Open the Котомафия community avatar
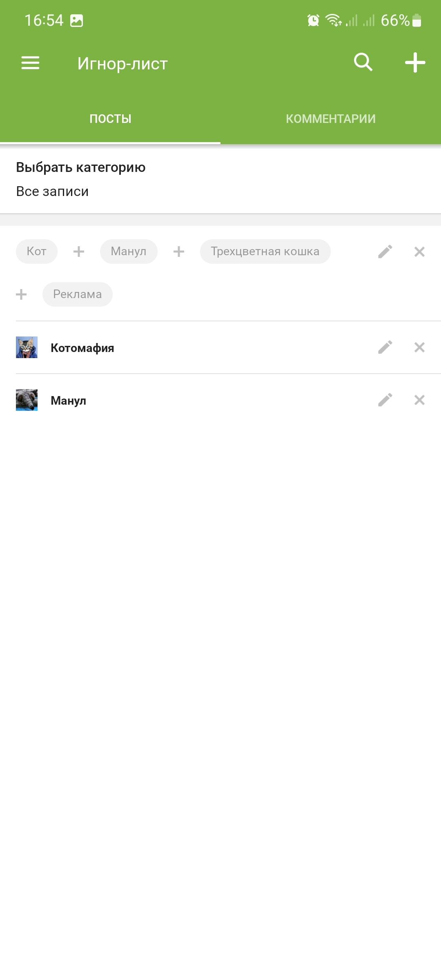This screenshot has width=441, height=980. pyautogui.click(x=27, y=347)
